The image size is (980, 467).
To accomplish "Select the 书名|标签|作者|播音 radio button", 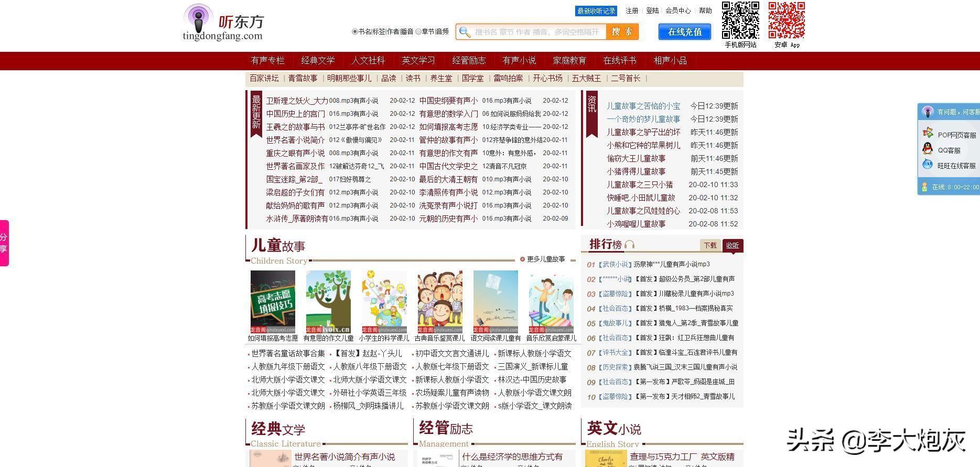I will [x=354, y=31].
